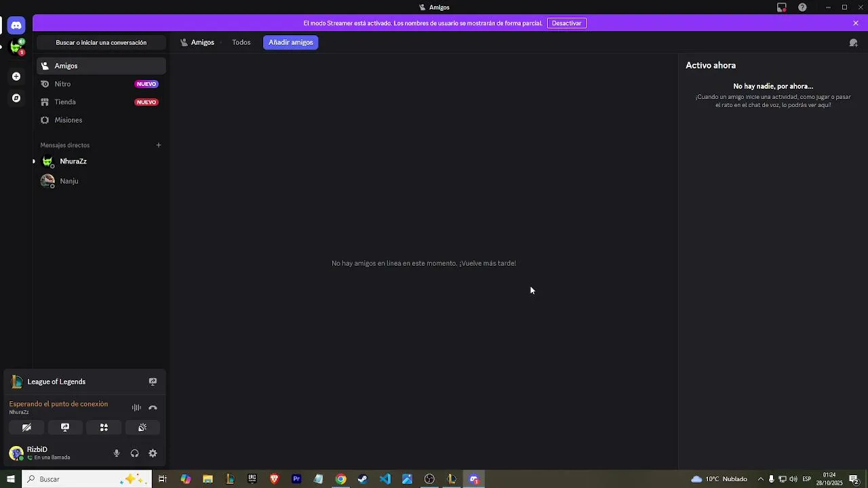
Task: Switch the ESP input language
Action: [807, 479]
